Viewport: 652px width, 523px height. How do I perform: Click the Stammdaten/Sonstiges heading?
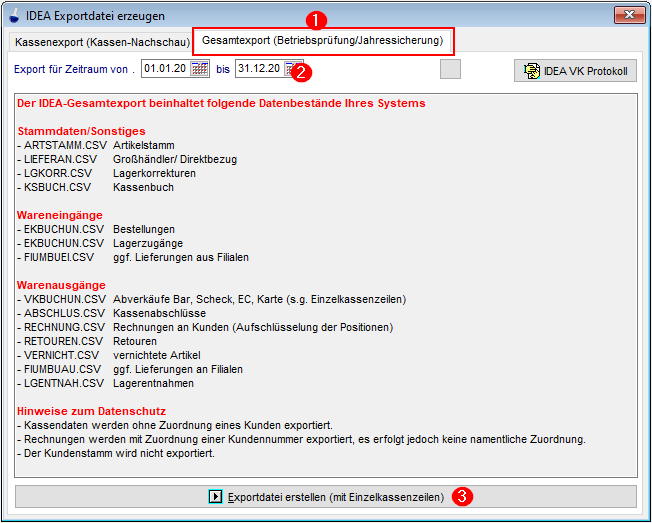(82, 131)
